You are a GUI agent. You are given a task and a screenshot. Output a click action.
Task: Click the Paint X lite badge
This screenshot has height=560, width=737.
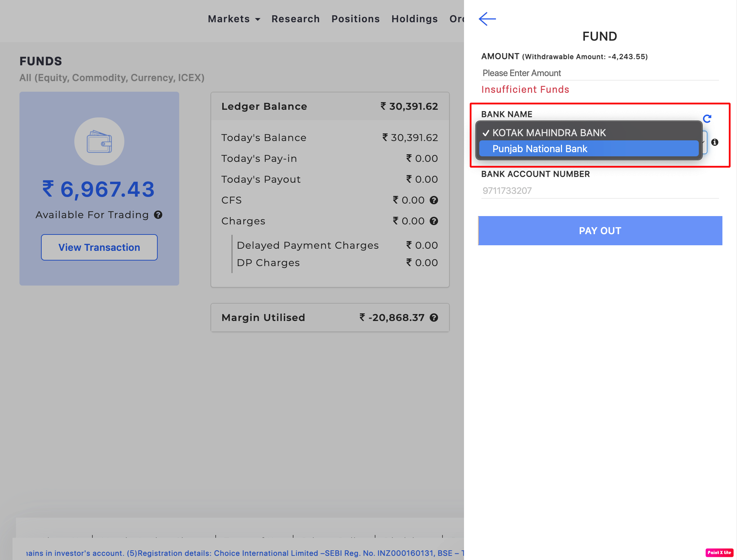pyautogui.click(x=719, y=552)
